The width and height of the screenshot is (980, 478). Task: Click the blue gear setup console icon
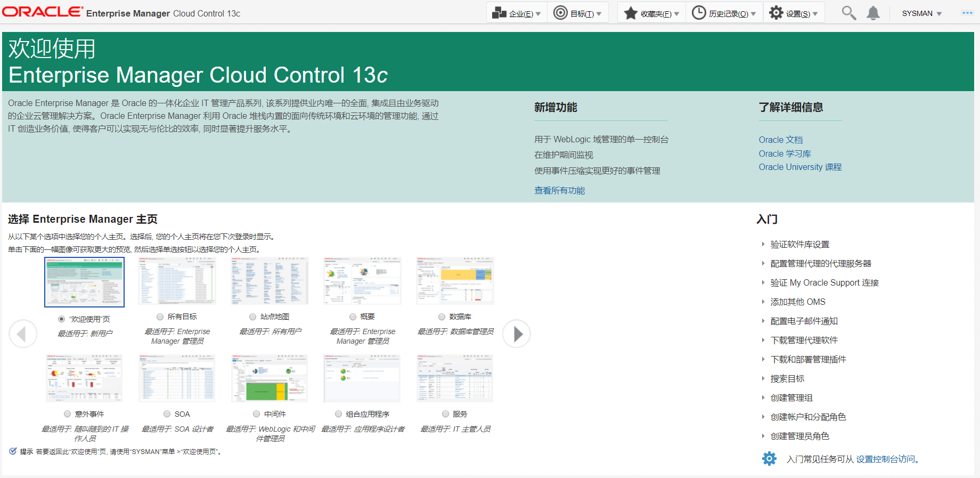pyautogui.click(x=769, y=458)
